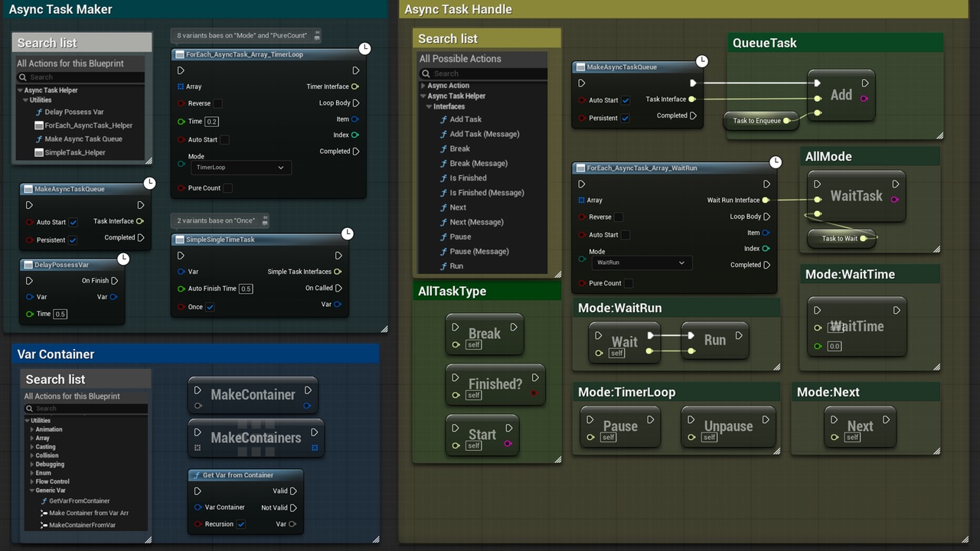Viewport: 980px width, 551px height.
Task: Toggle Reverse checkbox on TimerLoop node
Action: click(x=217, y=103)
